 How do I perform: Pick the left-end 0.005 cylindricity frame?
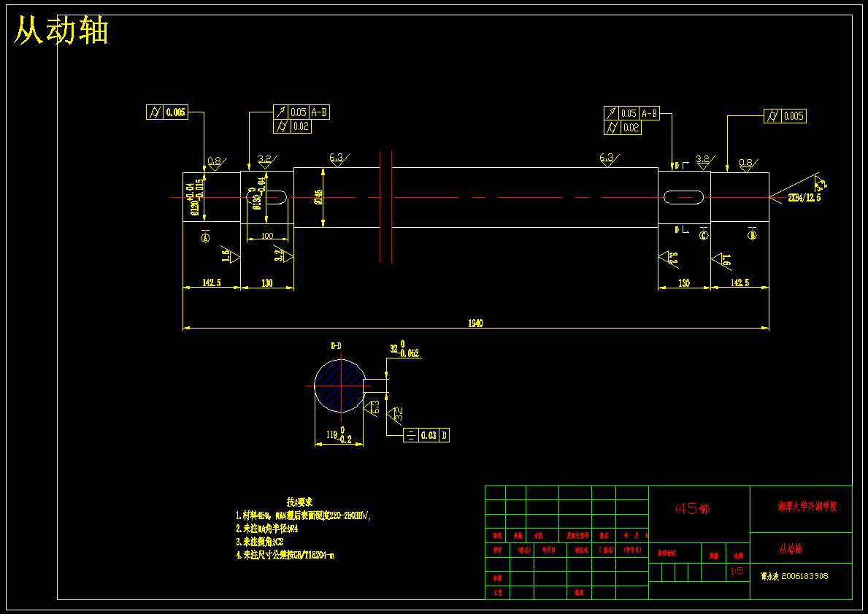(x=167, y=112)
